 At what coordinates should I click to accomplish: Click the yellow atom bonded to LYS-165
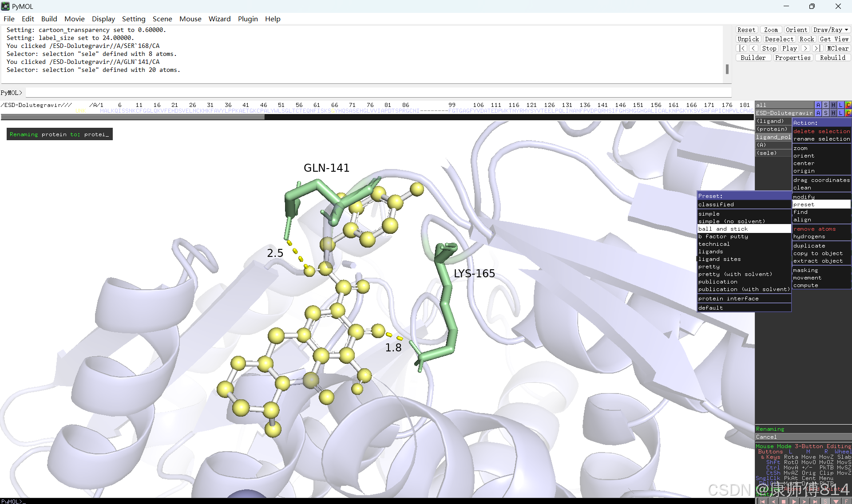[x=378, y=330]
